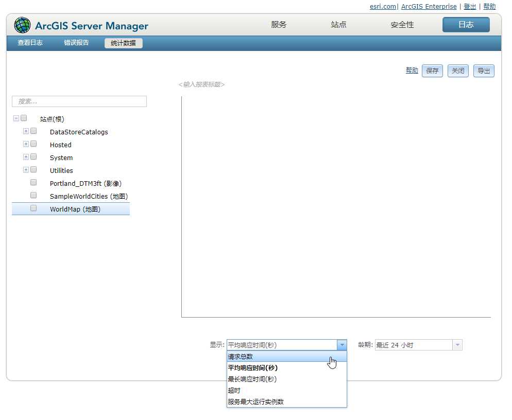Viewport: 512px width, 420px height.
Task: Choose 请求总数 from the dropdown list
Action: [x=287, y=356]
